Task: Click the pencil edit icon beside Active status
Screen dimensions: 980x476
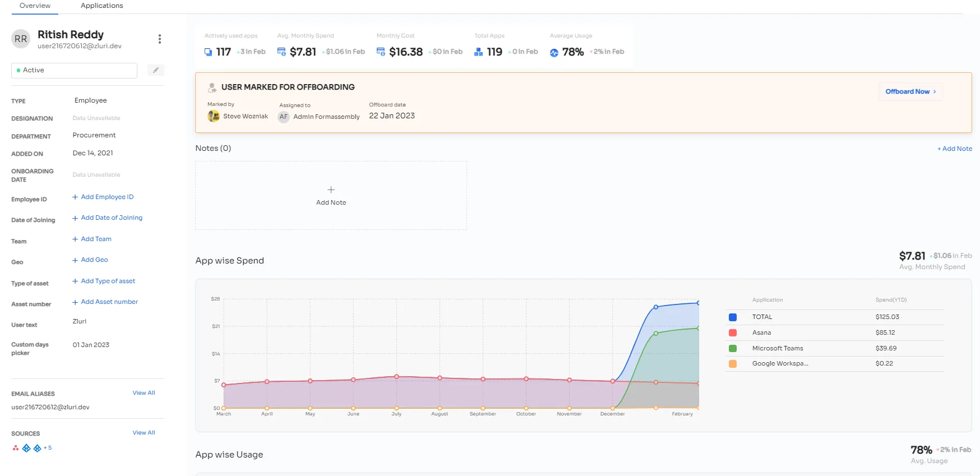Action: coord(156,70)
